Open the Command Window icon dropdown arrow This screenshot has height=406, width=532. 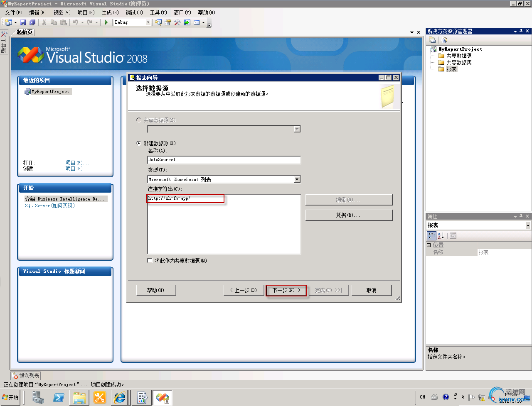point(203,22)
